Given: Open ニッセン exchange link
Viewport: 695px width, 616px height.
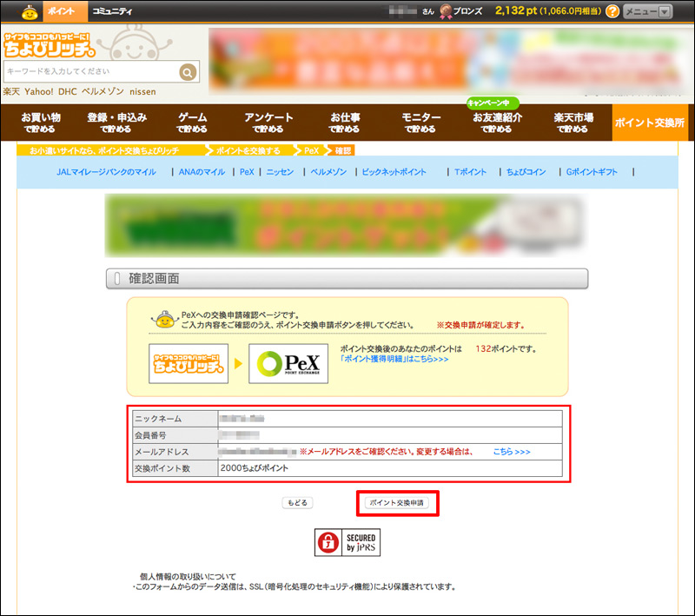Looking at the screenshot, I should (x=280, y=172).
